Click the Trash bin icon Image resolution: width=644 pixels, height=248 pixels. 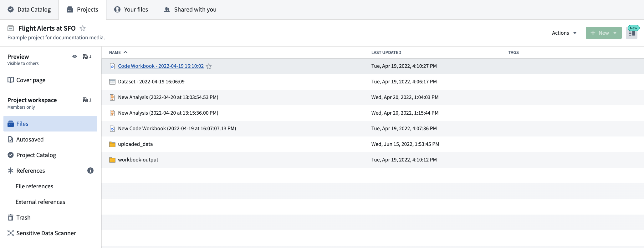click(x=11, y=217)
